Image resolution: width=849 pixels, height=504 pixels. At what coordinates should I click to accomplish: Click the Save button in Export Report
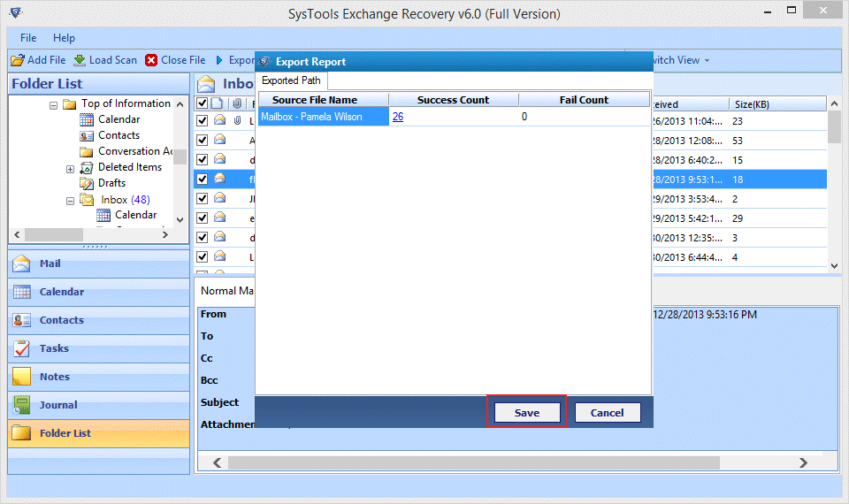pos(527,413)
